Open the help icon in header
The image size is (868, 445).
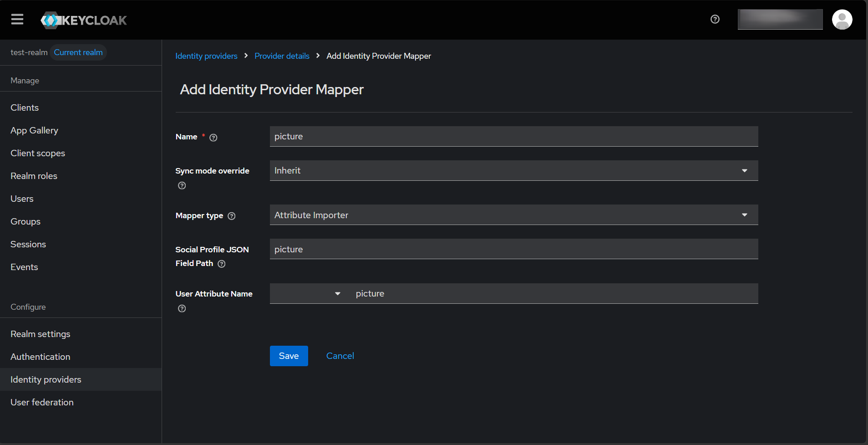pos(715,19)
